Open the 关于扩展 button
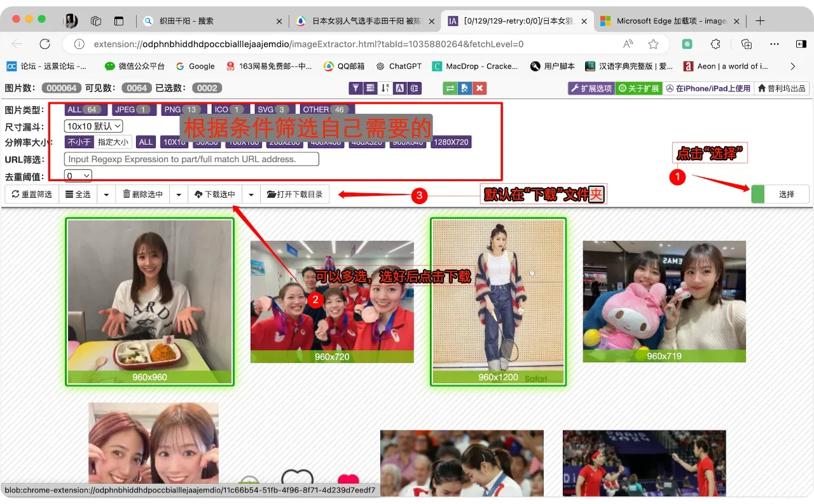 coord(638,88)
